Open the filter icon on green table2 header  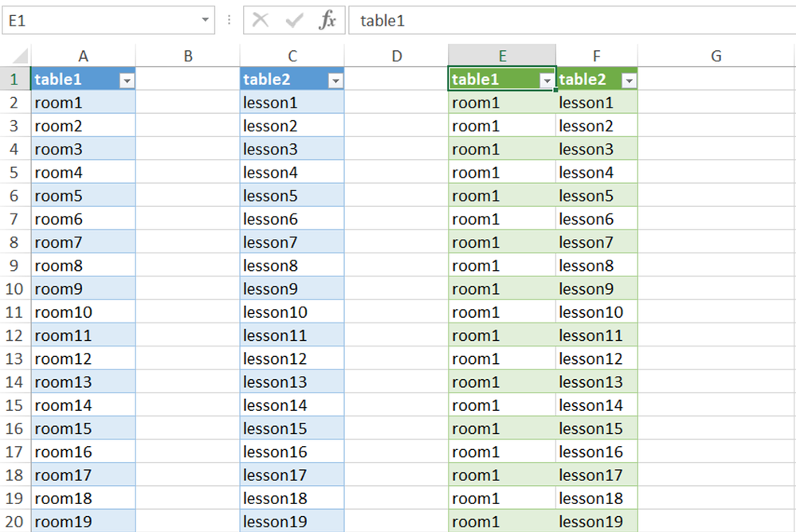click(x=629, y=80)
